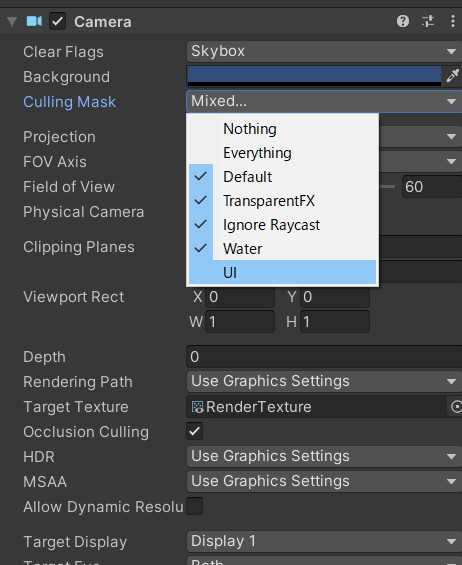The width and height of the screenshot is (462, 565).
Task: Click the Viewport Rect Y field
Action: coord(335,297)
